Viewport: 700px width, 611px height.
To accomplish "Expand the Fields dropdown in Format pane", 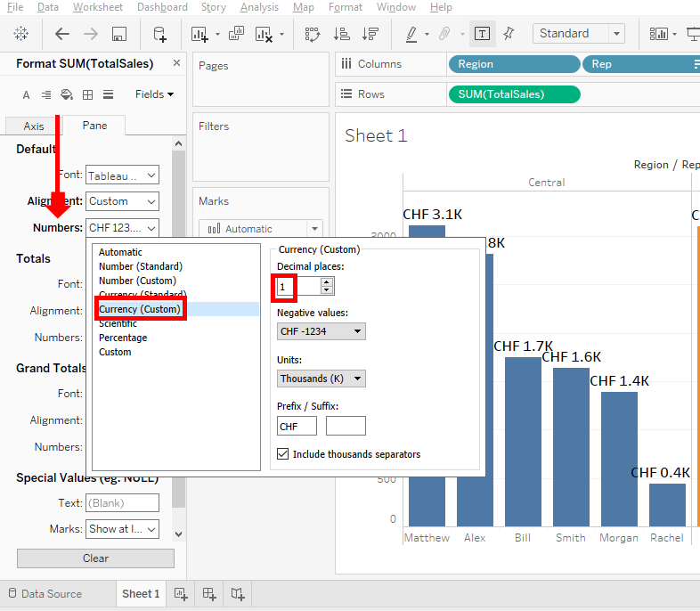I will (154, 94).
